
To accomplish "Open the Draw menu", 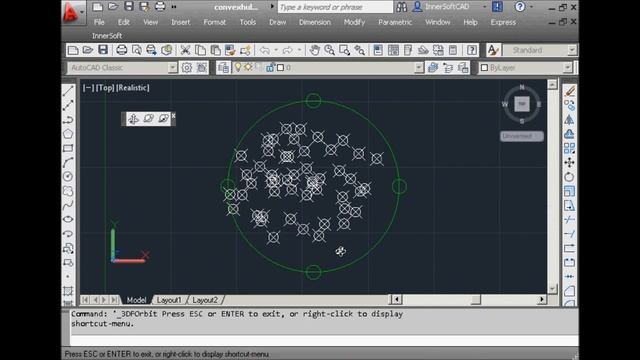I will point(278,22).
